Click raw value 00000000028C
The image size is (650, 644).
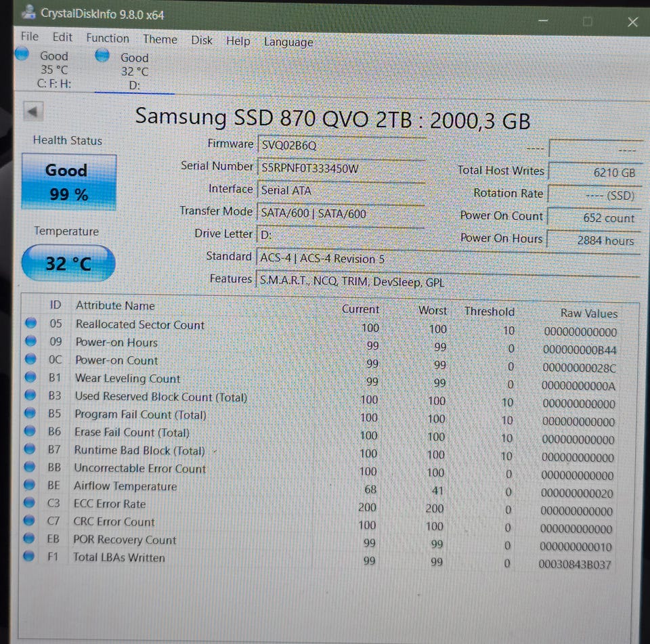click(579, 368)
